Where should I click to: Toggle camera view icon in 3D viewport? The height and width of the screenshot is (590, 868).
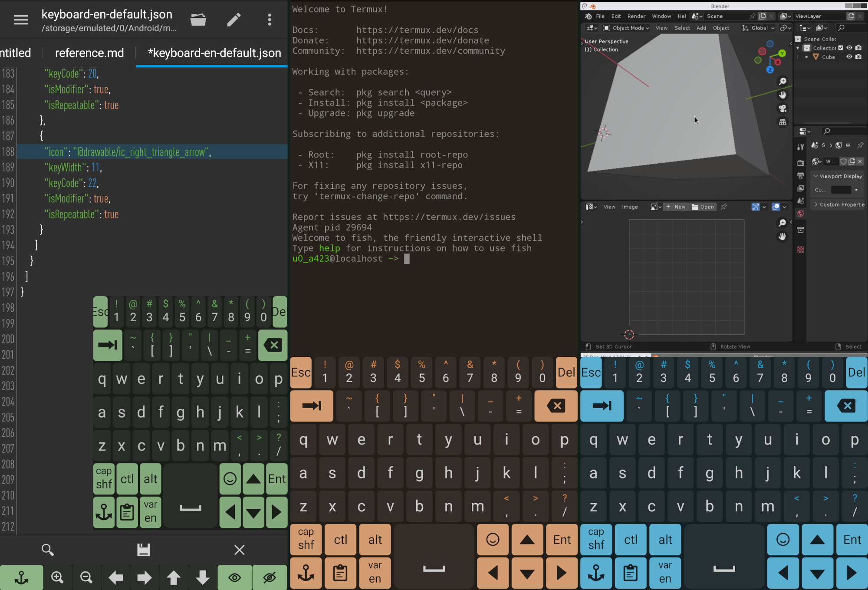(783, 109)
